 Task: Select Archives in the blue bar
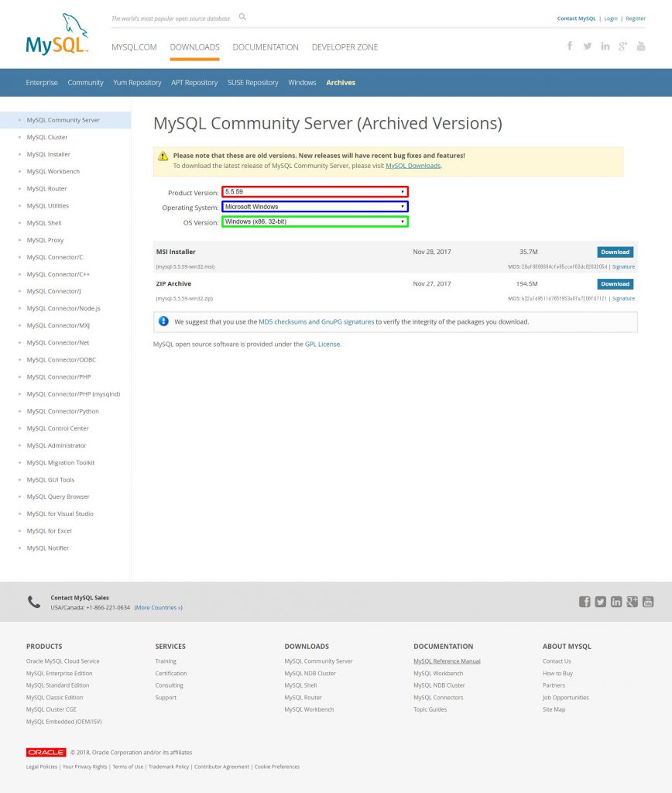[x=341, y=82]
